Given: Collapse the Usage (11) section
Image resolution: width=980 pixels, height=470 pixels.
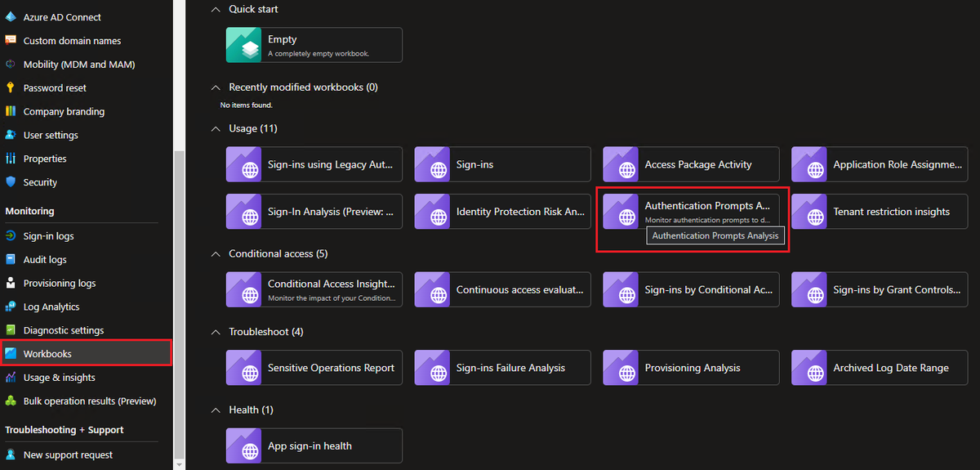Looking at the screenshot, I should pos(216,128).
